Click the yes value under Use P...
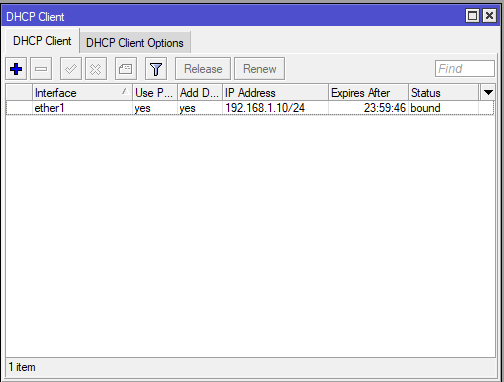 pos(155,108)
